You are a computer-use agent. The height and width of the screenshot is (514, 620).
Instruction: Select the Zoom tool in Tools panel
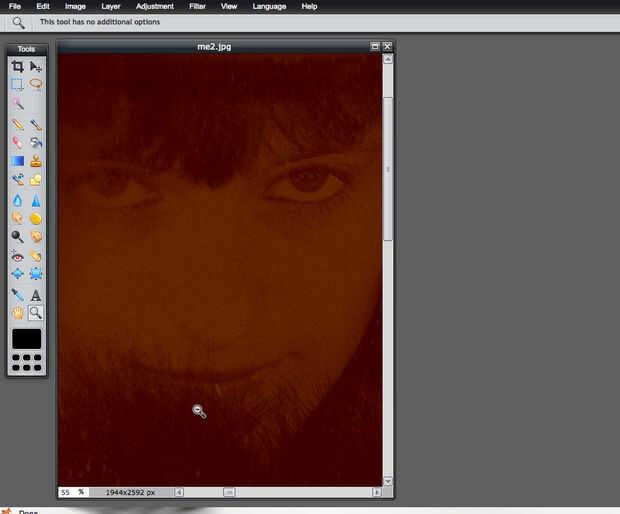click(36, 313)
